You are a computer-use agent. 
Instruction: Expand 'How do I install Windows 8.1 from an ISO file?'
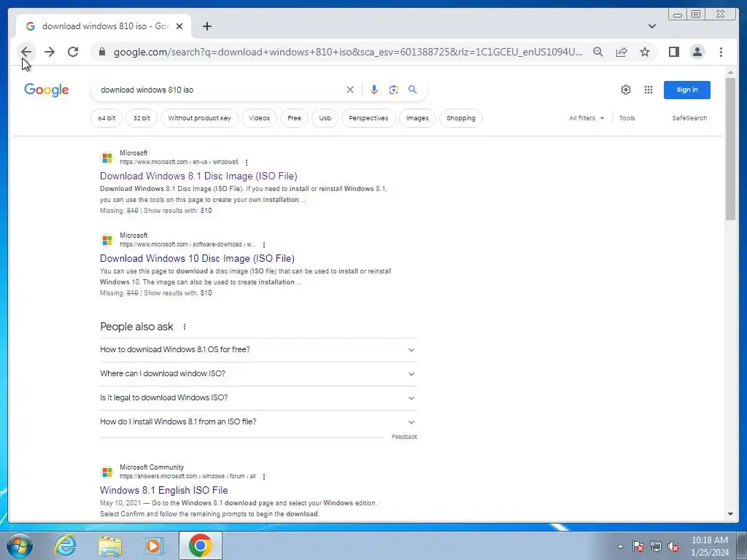[x=258, y=422]
